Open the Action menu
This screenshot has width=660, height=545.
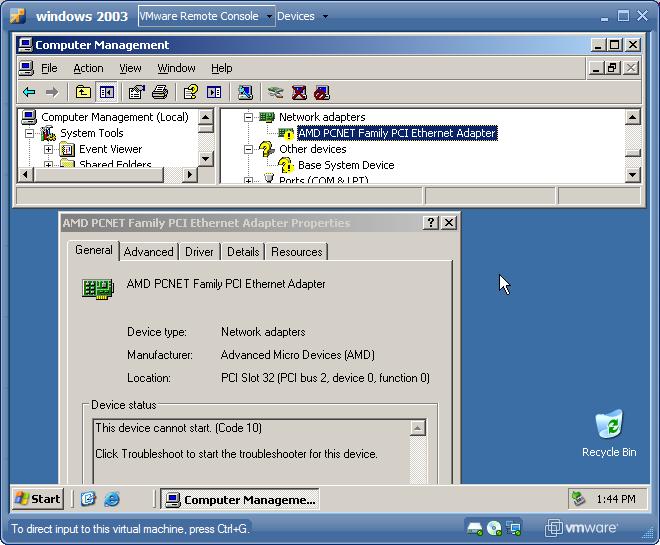[x=88, y=68]
